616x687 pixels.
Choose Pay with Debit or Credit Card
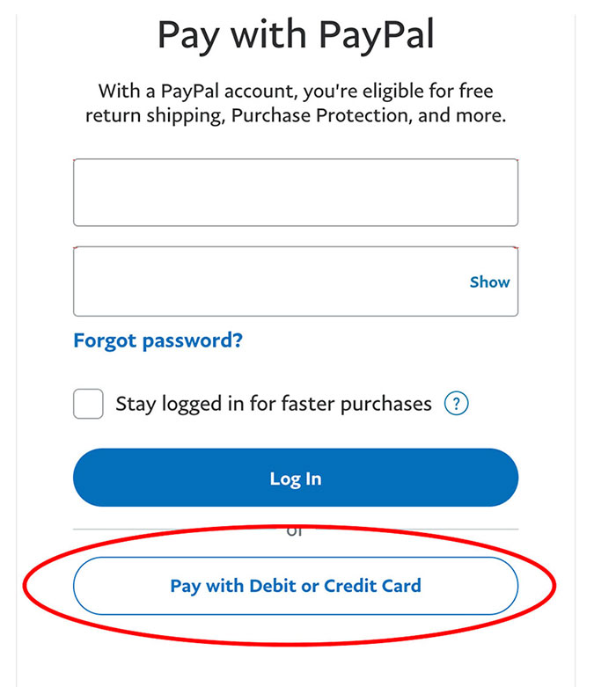(296, 586)
